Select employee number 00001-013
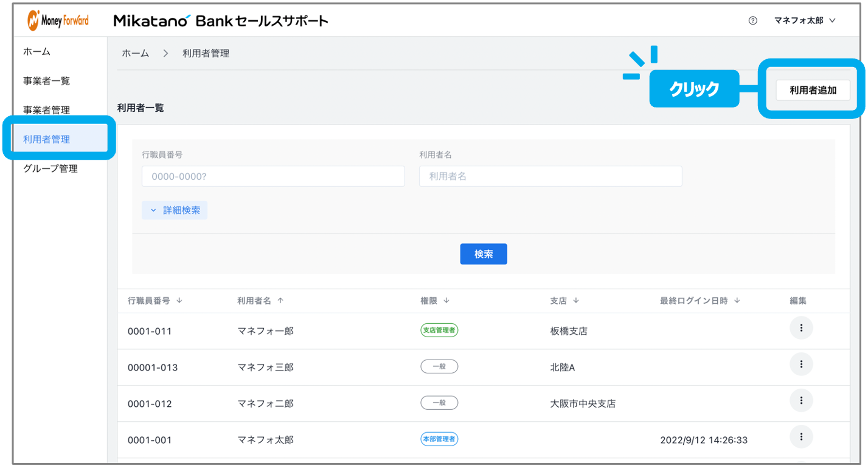 coord(153,367)
